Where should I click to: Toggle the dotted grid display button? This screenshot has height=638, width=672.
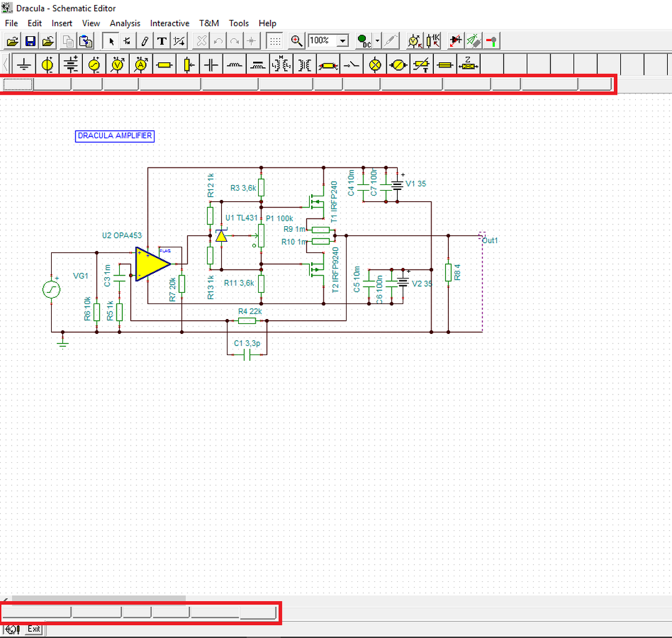(x=275, y=41)
